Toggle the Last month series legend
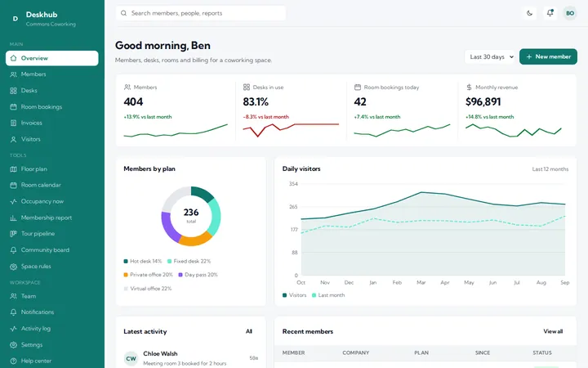The height and width of the screenshot is (368, 588). [x=328, y=295]
